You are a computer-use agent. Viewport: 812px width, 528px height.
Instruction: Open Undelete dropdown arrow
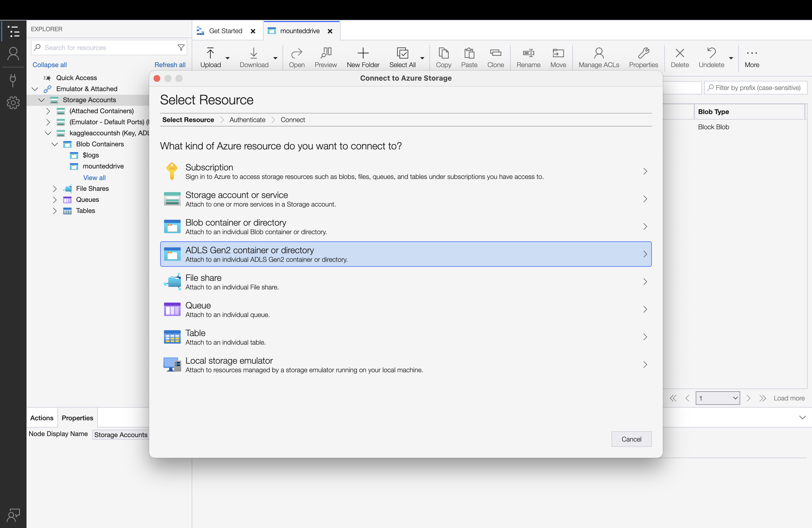click(x=731, y=58)
